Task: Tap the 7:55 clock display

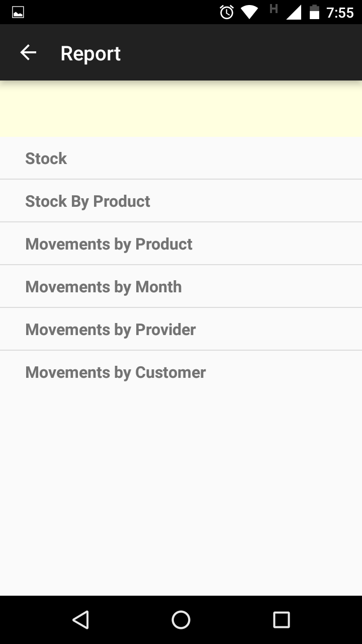Action: coord(340,12)
